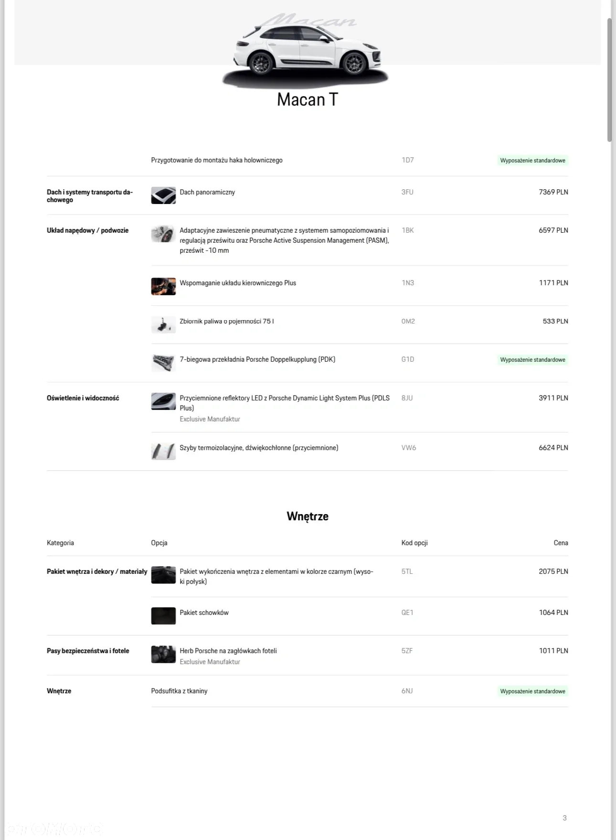Click the Wyposażenie standardowe badge for PDK
Viewport: 616px width, 840px height.
click(x=532, y=360)
